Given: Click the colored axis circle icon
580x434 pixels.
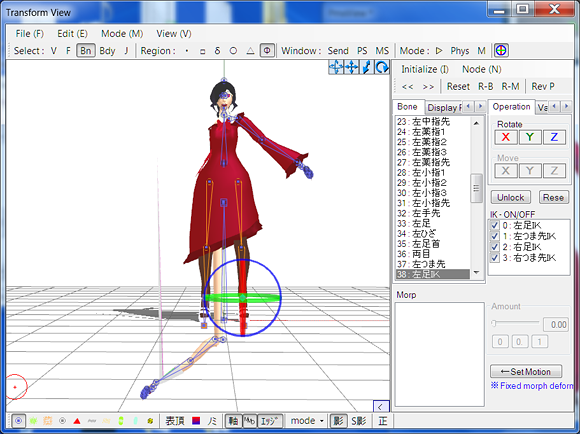Looking at the screenshot, I should 501,50.
